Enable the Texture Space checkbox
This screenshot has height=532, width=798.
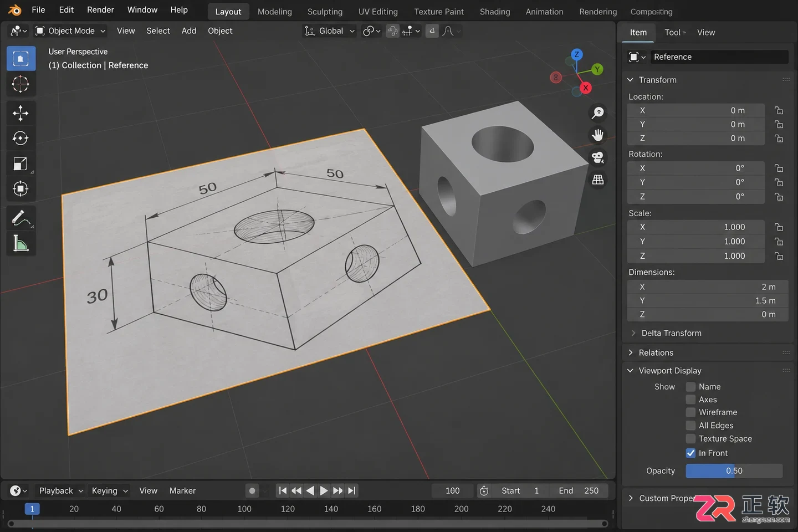[x=690, y=439]
